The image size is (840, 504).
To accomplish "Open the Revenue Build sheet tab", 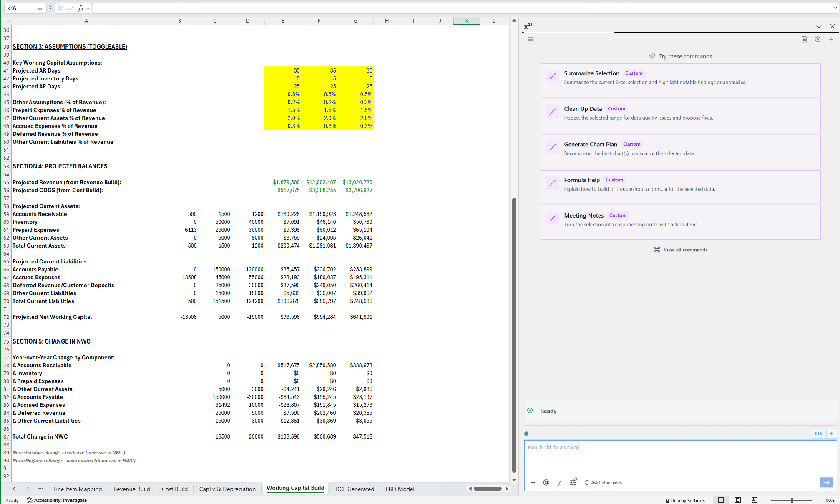I will [x=131, y=489].
